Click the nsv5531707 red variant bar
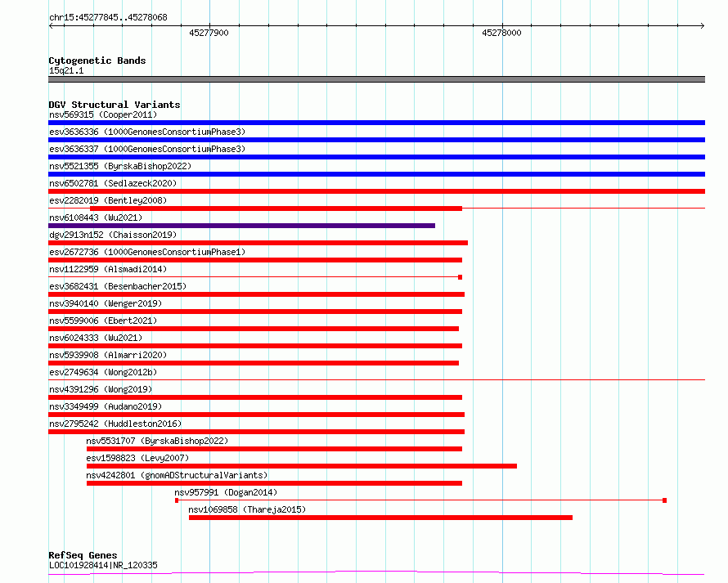Image resolution: width=728 pixels, height=583 pixels. point(274,449)
